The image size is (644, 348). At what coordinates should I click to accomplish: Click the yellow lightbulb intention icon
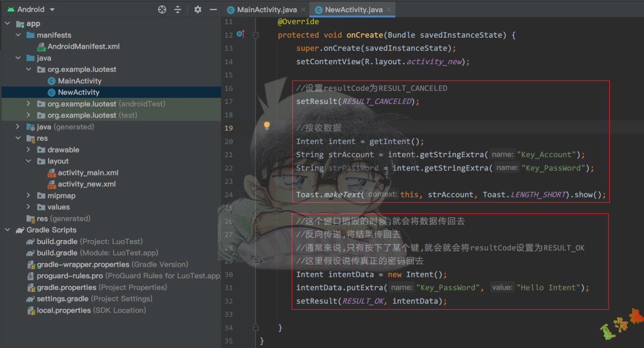tap(266, 126)
